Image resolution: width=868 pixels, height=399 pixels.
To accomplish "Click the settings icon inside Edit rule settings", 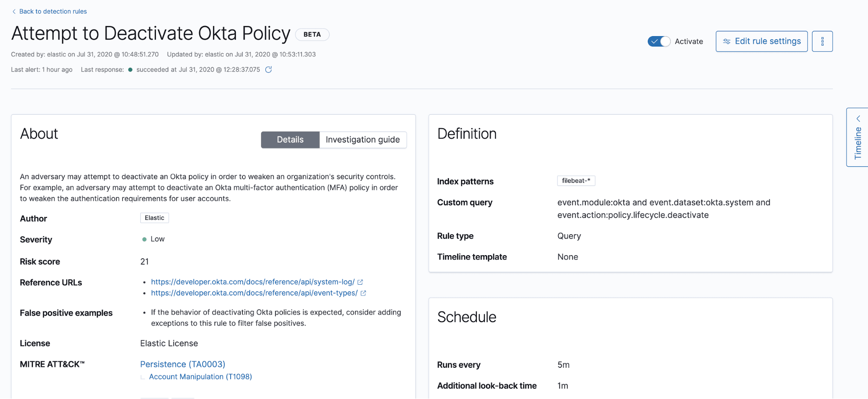I will 727,41.
